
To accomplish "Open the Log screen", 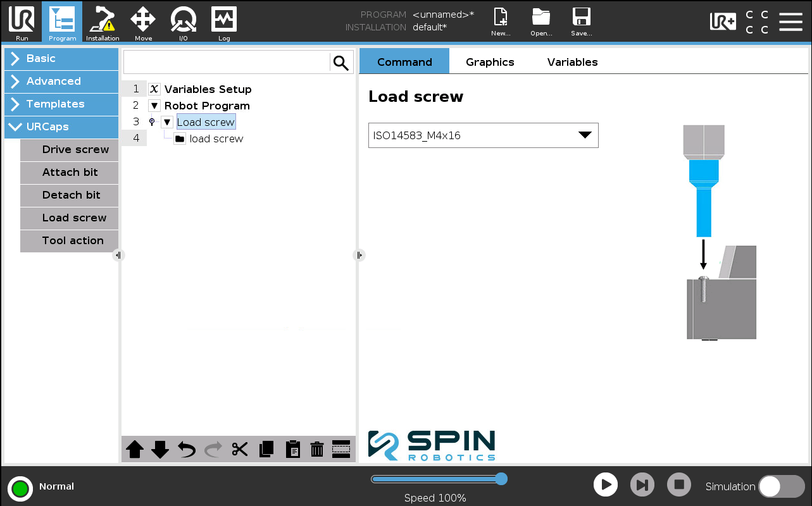I will [224, 22].
